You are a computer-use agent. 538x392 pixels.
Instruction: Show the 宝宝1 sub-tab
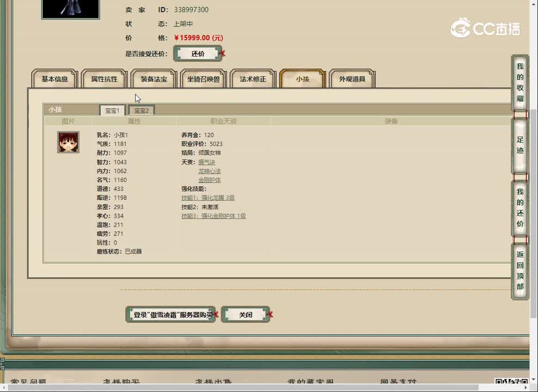[x=112, y=111]
